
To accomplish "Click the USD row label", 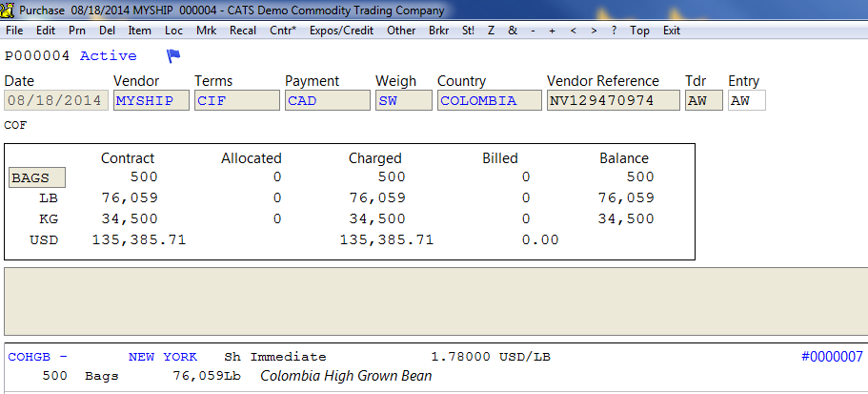I will pos(44,240).
